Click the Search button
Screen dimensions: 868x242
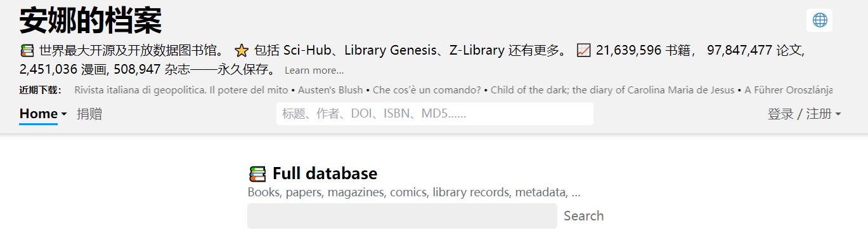tap(583, 216)
